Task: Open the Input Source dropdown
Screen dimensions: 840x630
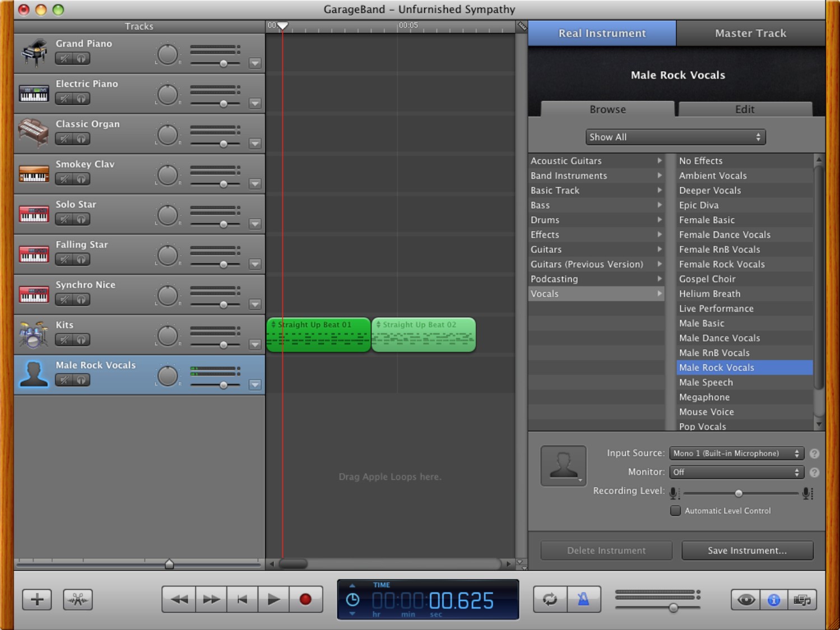Action: click(737, 453)
